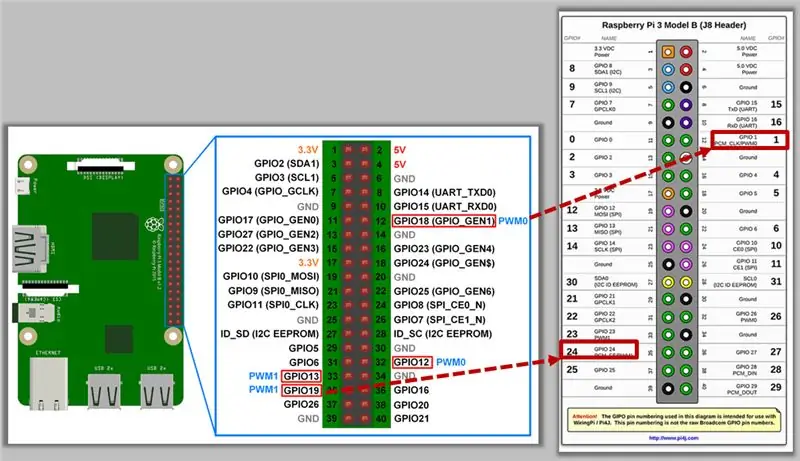
Task: Click the GPIO21 label at pin 40
Action: tap(411, 419)
